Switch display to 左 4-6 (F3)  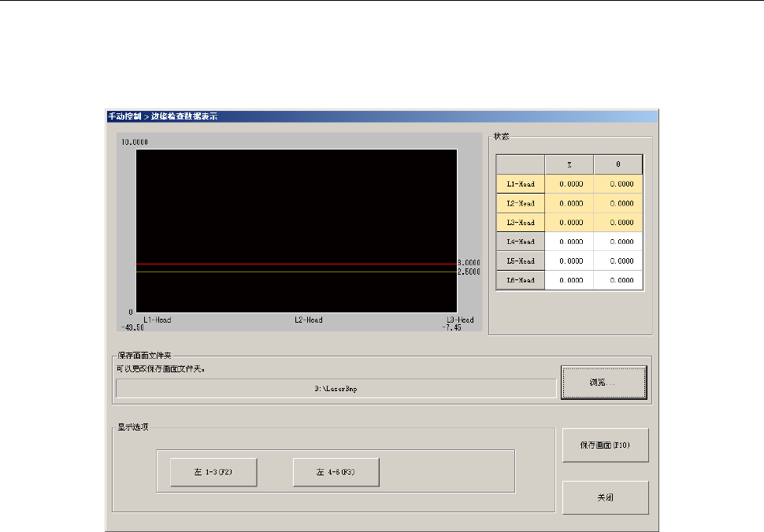(336, 473)
